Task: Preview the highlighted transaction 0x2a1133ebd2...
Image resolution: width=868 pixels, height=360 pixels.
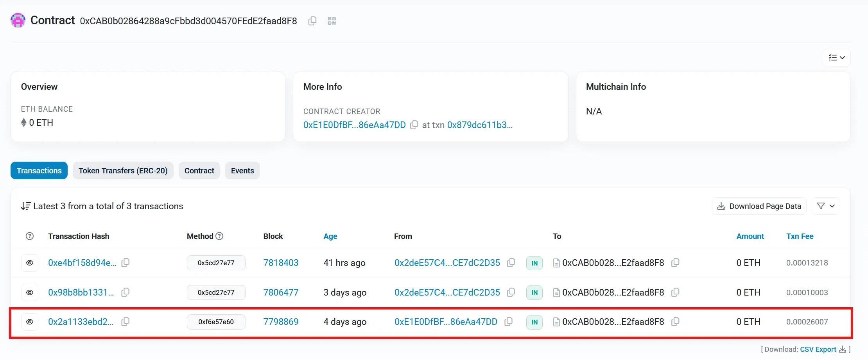Action: point(29,322)
